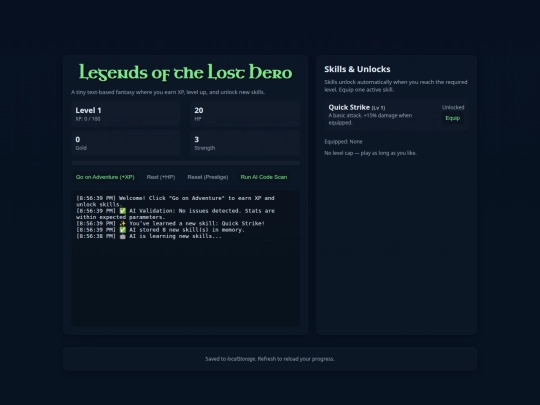
Task: Click the Skills & Unlocks heading
Action: (357, 69)
